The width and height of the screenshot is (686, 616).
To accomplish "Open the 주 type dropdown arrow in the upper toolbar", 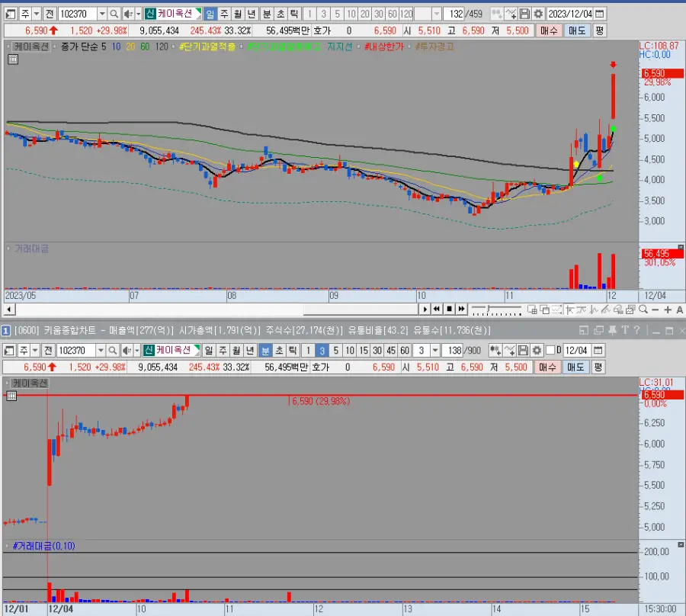I will [37, 14].
